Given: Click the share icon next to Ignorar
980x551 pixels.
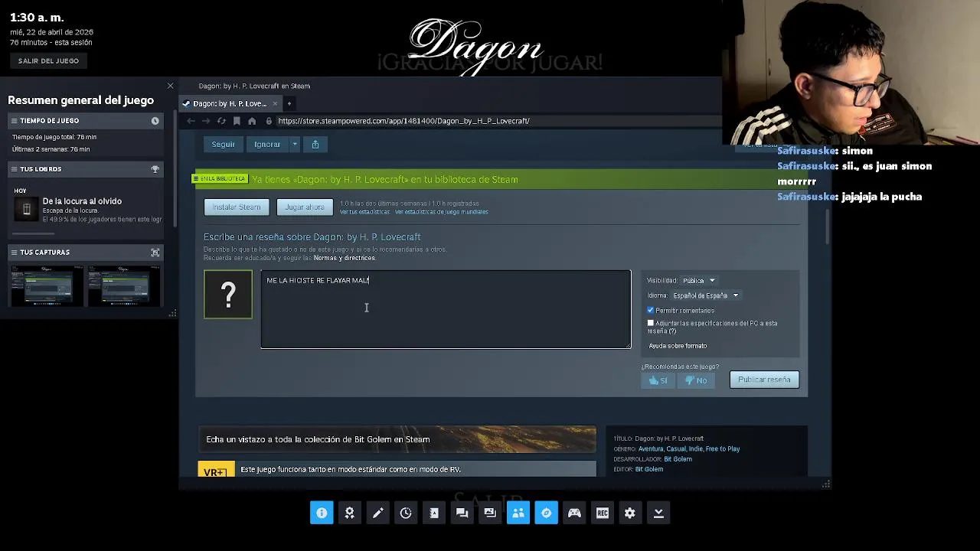Looking at the screenshot, I should pyautogui.click(x=315, y=144).
